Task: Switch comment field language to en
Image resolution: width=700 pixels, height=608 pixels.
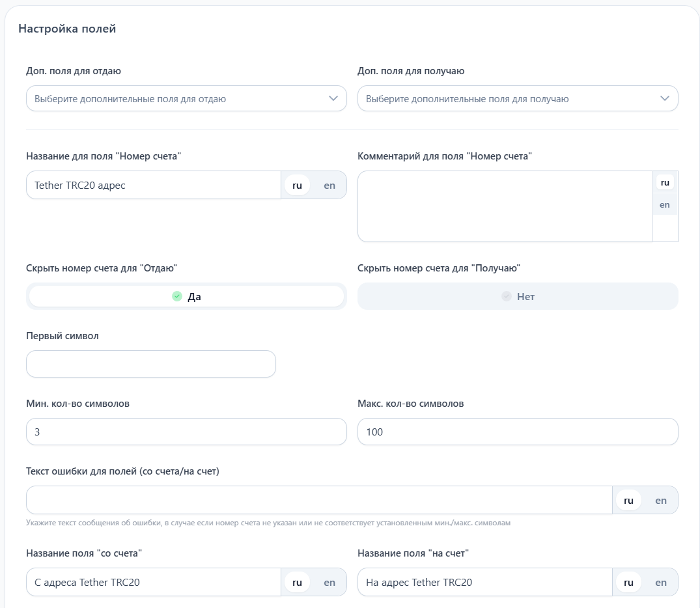Action: point(665,205)
